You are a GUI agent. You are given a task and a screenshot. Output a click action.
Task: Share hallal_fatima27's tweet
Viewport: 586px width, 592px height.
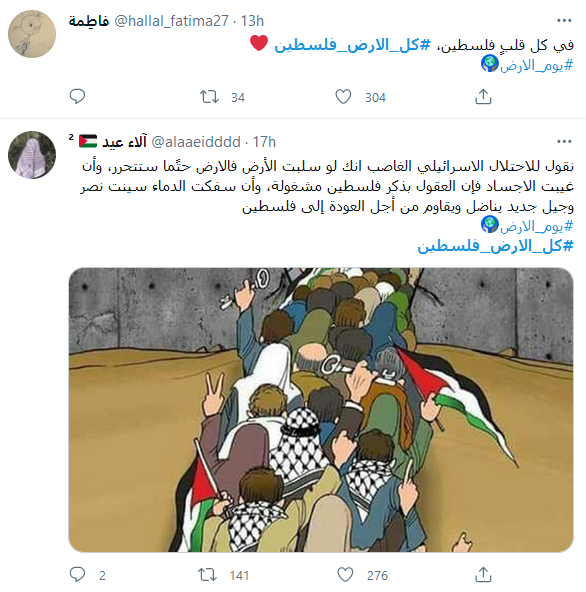pos(483,97)
